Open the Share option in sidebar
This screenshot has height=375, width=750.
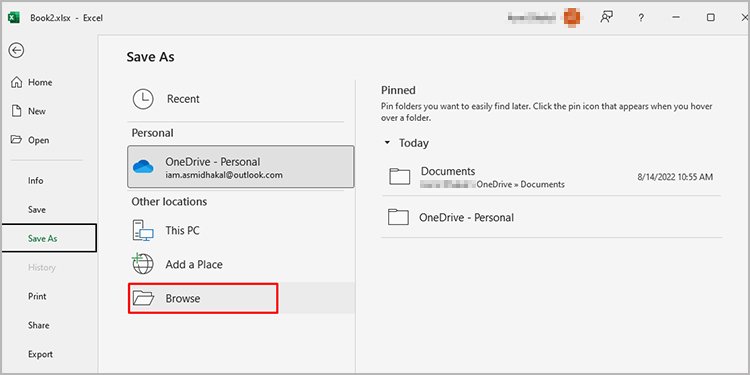pos(38,325)
